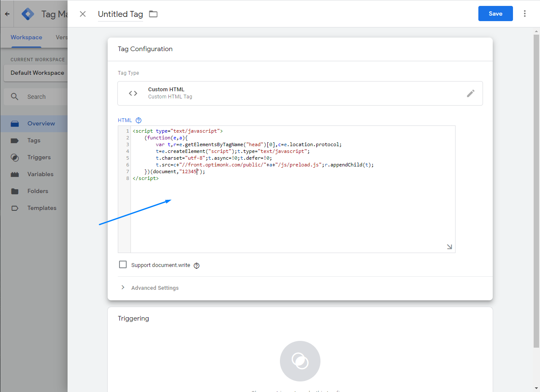This screenshot has height=392, width=540.
Task: Click the Tags icon in the sidebar
Action: (15, 141)
